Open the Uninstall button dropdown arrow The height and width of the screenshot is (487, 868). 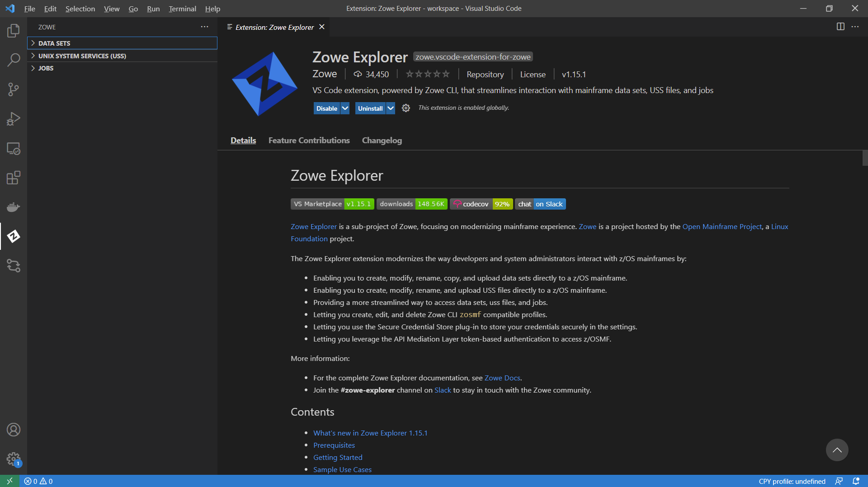click(391, 108)
